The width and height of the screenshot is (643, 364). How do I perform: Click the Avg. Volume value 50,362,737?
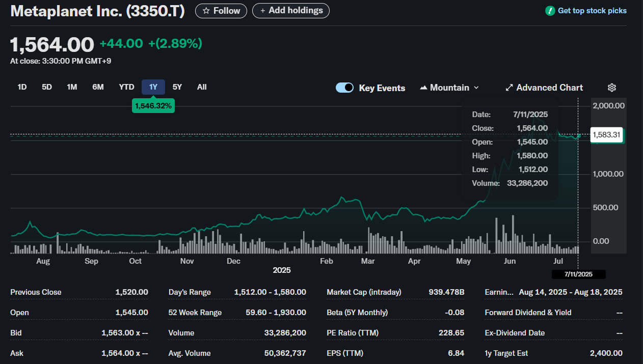click(285, 353)
